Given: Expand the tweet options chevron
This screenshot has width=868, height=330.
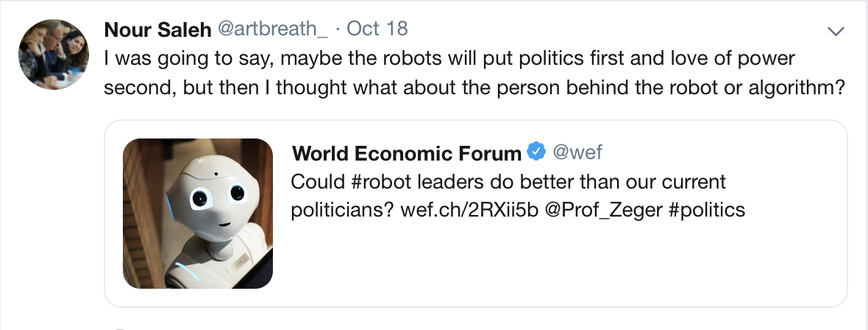Looking at the screenshot, I should pos(836,30).
